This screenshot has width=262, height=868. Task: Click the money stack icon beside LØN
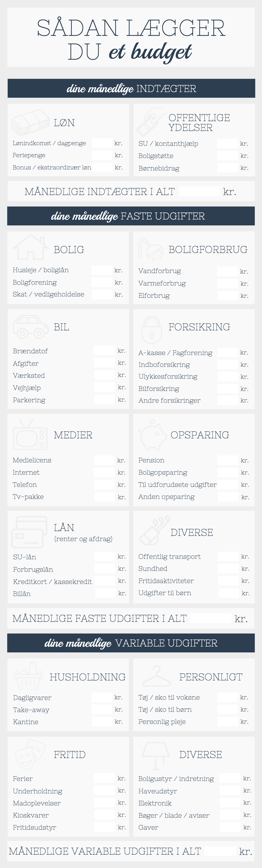pyautogui.click(x=30, y=122)
